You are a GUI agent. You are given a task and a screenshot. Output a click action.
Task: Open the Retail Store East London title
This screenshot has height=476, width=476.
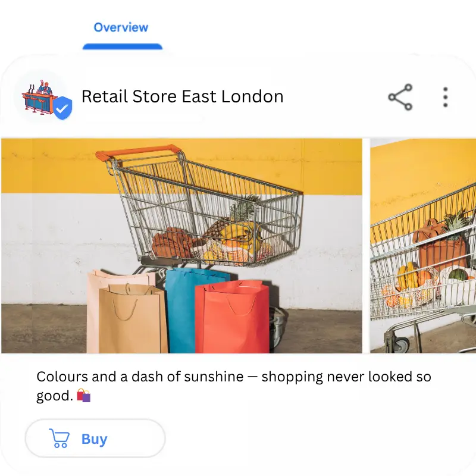183,96
